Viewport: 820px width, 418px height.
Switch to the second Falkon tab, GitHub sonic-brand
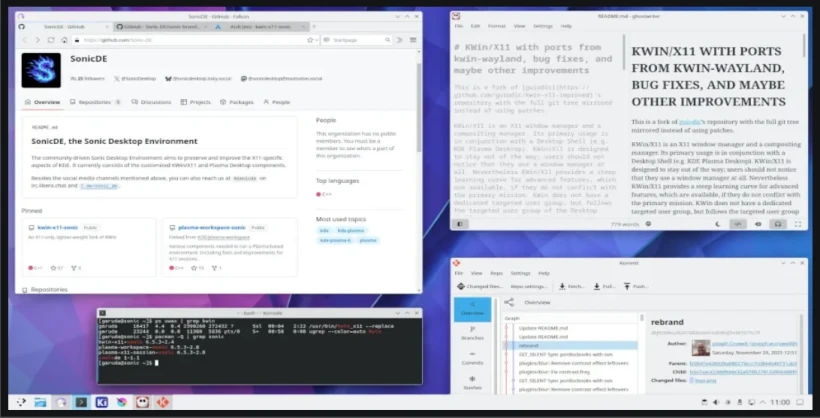click(x=162, y=26)
